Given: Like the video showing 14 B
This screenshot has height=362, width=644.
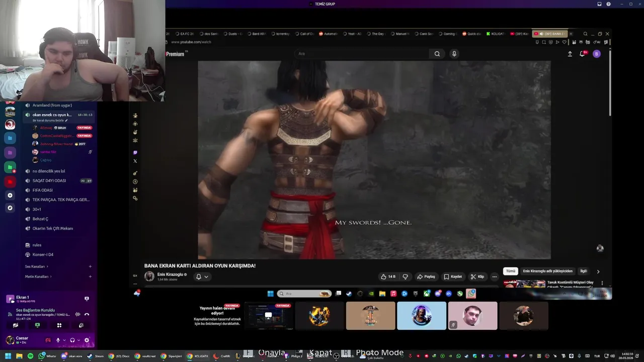Looking at the screenshot, I should click(388, 277).
